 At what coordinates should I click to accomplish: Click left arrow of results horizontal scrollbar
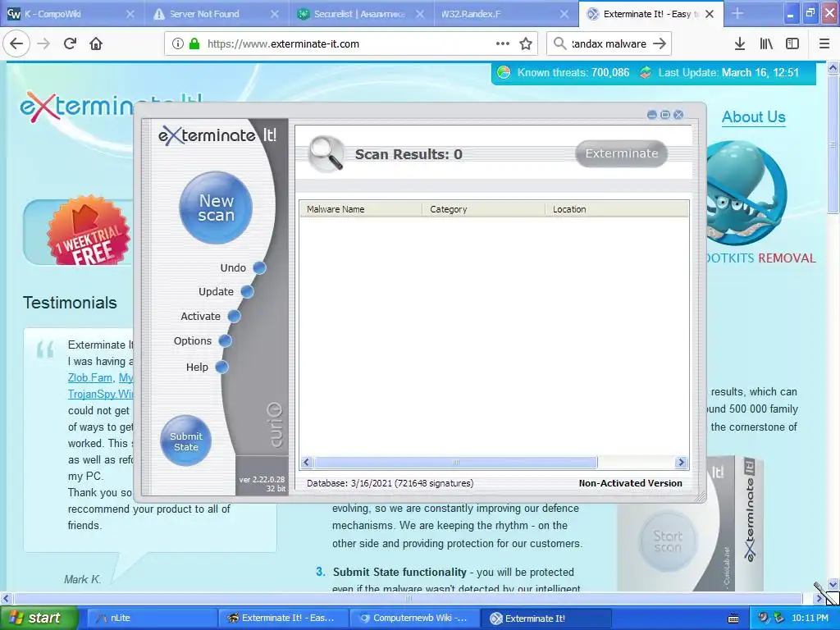tap(307, 463)
